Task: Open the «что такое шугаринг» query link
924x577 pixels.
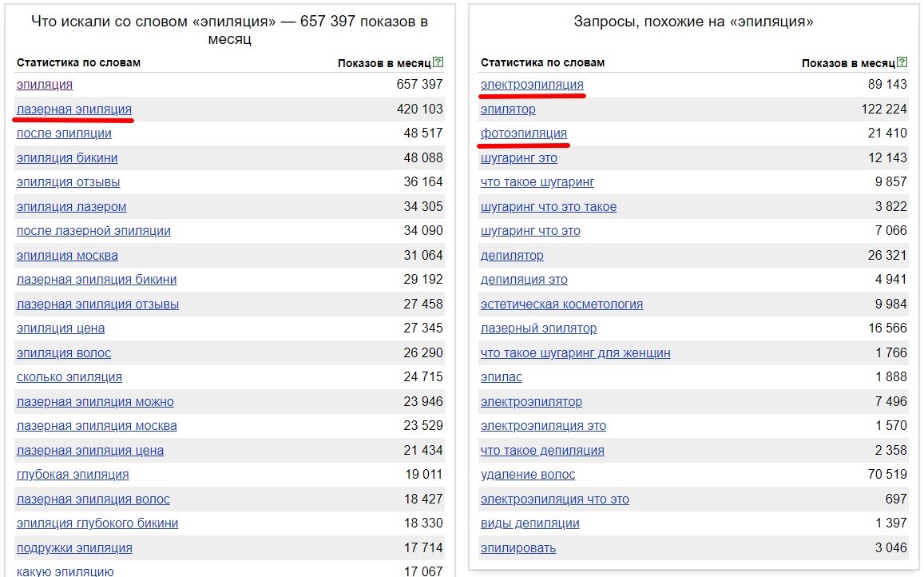Action: 537,181
